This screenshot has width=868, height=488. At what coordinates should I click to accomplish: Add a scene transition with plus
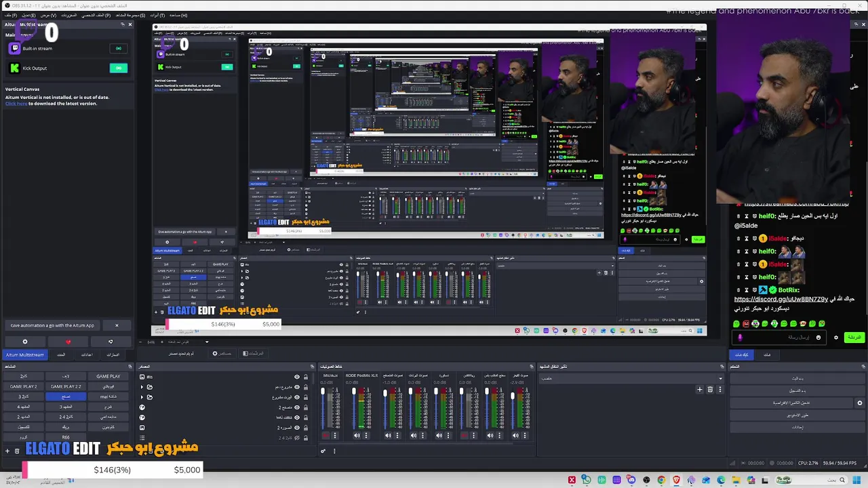coord(700,389)
